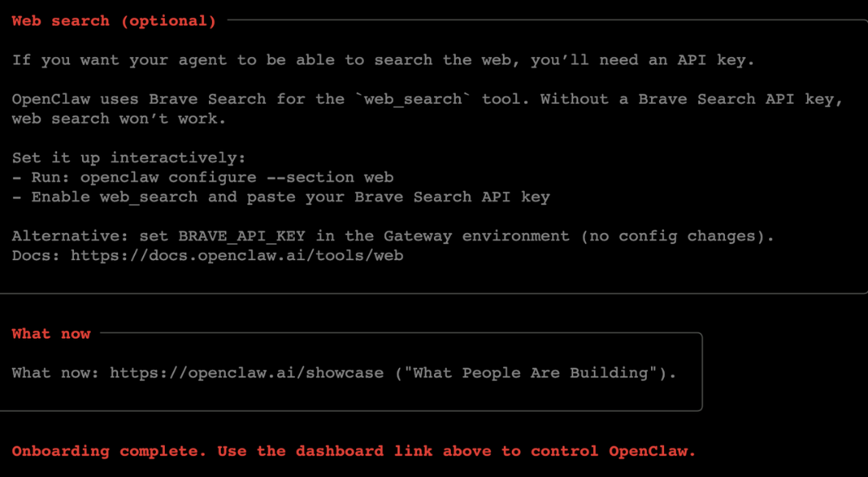Open the openclaw.ai/showcase URL
Screen dimensions: 868x477
247,373
